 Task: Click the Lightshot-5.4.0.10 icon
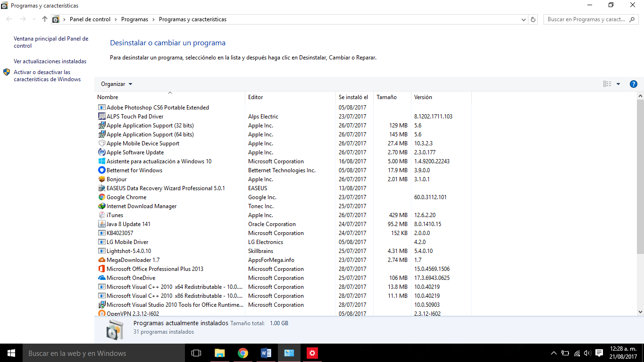(x=102, y=251)
